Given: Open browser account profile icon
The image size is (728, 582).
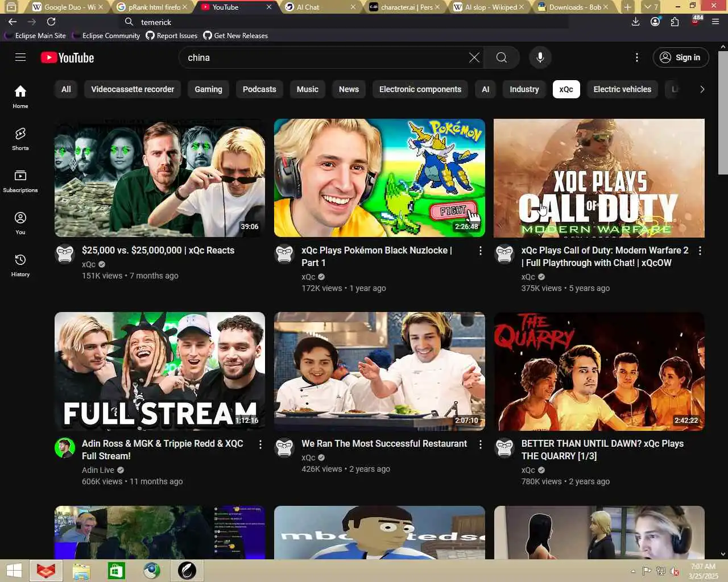Looking at the screenshot, I should (x=655, y=22).
